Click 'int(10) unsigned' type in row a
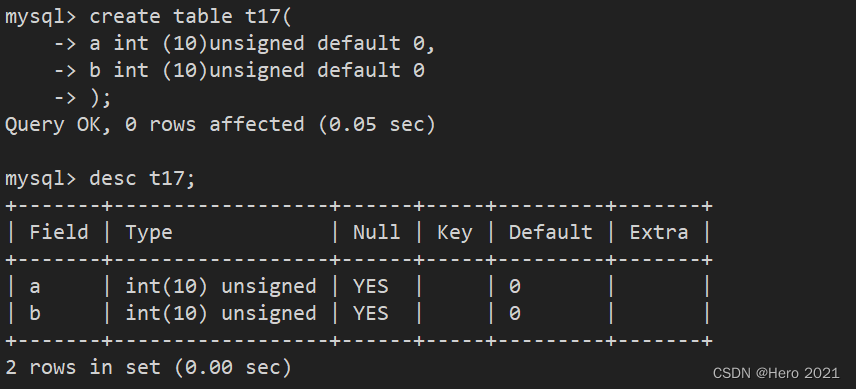 (x=221, y=286)
